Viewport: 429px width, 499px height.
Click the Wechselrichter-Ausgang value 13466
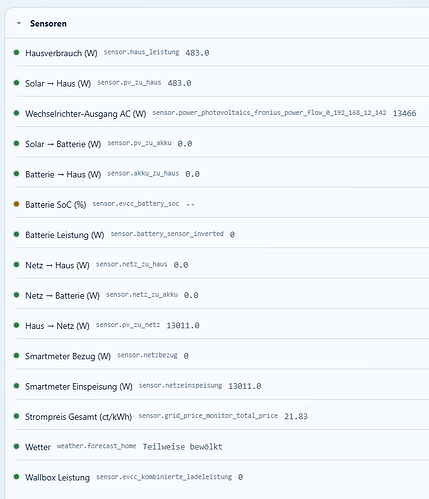click(404, 113)
